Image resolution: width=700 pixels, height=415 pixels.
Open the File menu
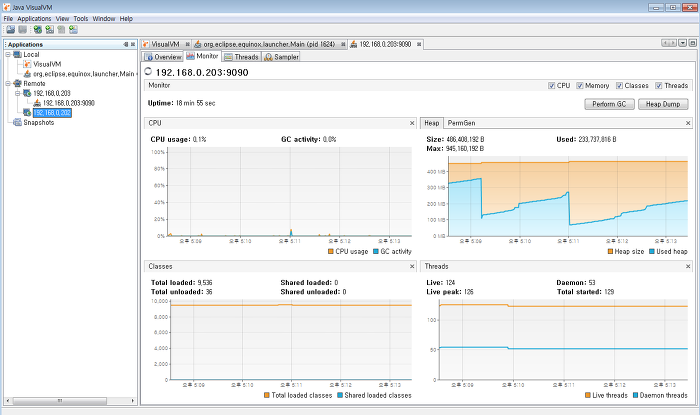pyautogui.click(x=8, y=19)
